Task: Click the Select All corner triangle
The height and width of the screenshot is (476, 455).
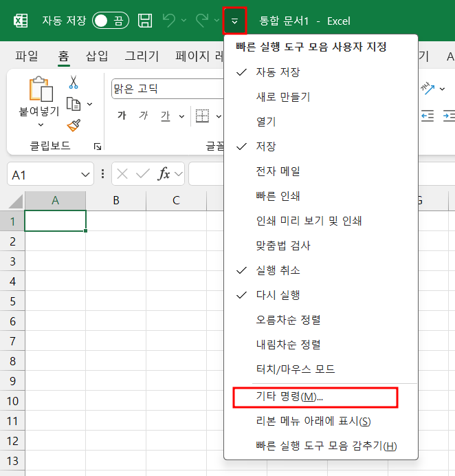Action: point(15,202)
